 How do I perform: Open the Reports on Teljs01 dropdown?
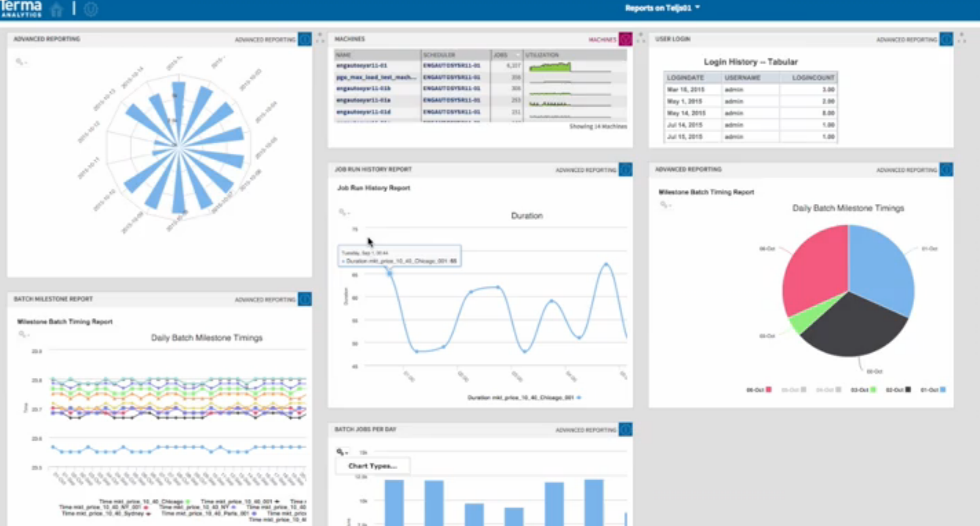pos(662,8)
